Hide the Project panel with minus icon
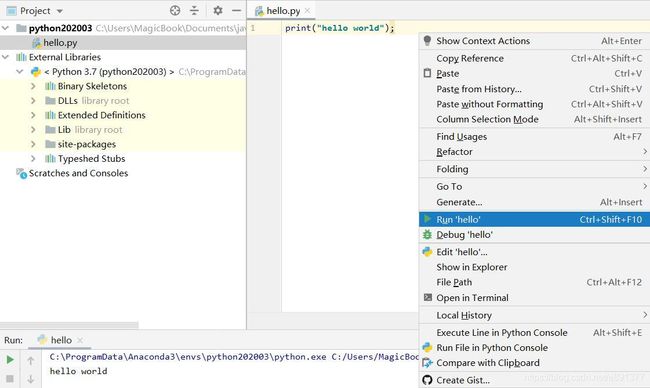This screenshot has height=388, width=650. tap(236, 11)
